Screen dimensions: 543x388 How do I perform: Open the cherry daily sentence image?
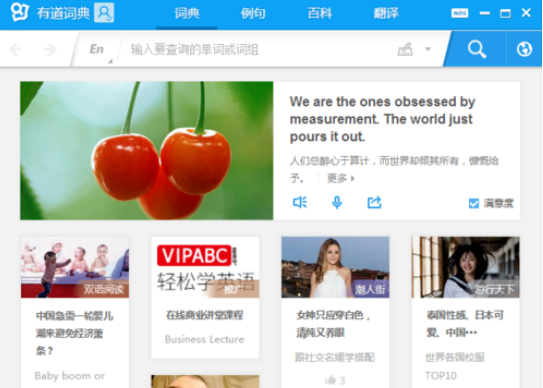pyautogui.click(x=147, y=150)
